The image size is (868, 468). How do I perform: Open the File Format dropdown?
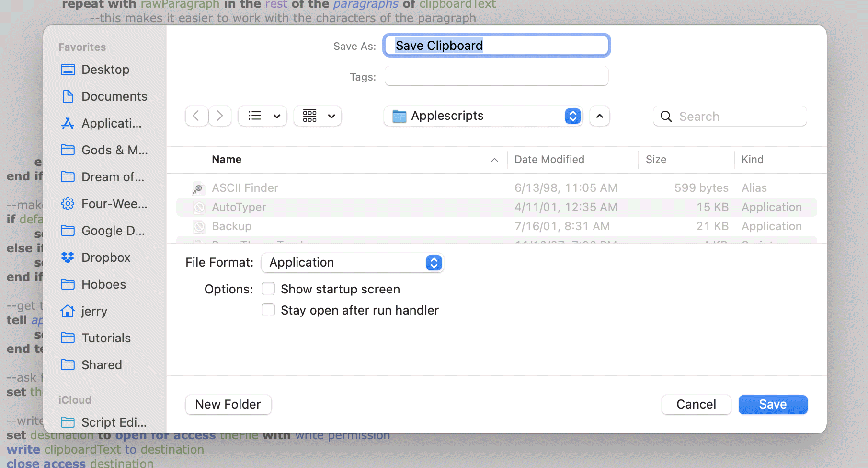(x=353, y=263)
